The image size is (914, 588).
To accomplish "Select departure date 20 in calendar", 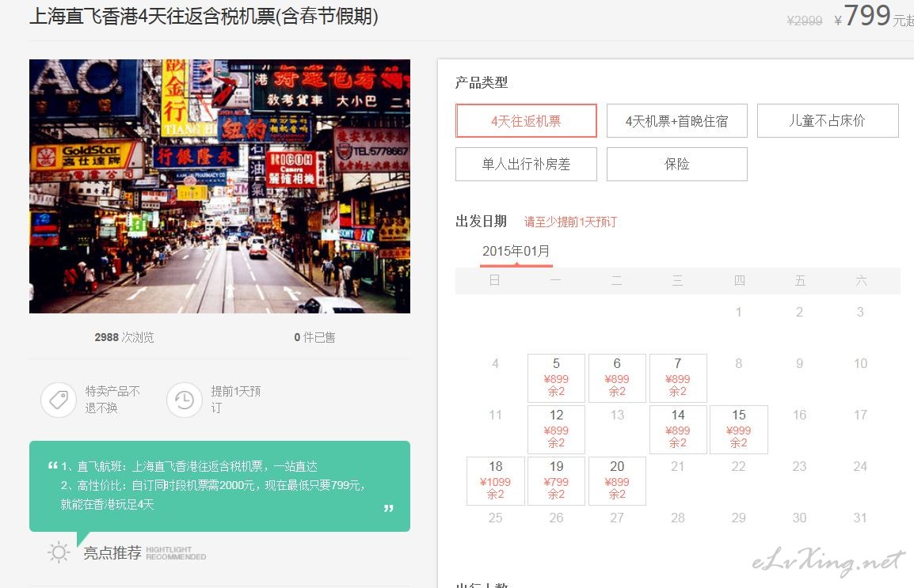I will [617, 480].
